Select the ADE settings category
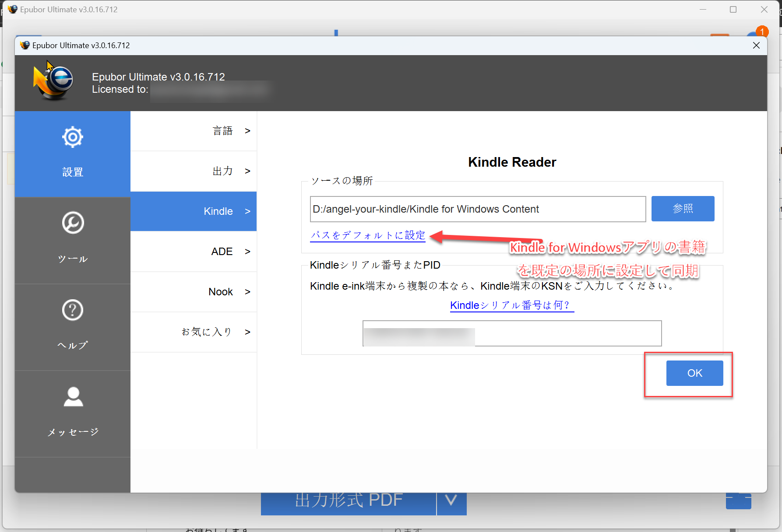The image size is (782, 532). (x=194, y=252)
